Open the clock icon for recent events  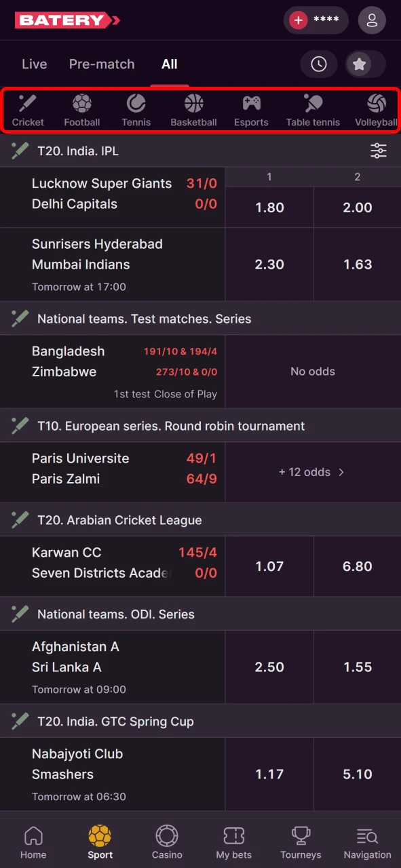(x=319, y=64)
